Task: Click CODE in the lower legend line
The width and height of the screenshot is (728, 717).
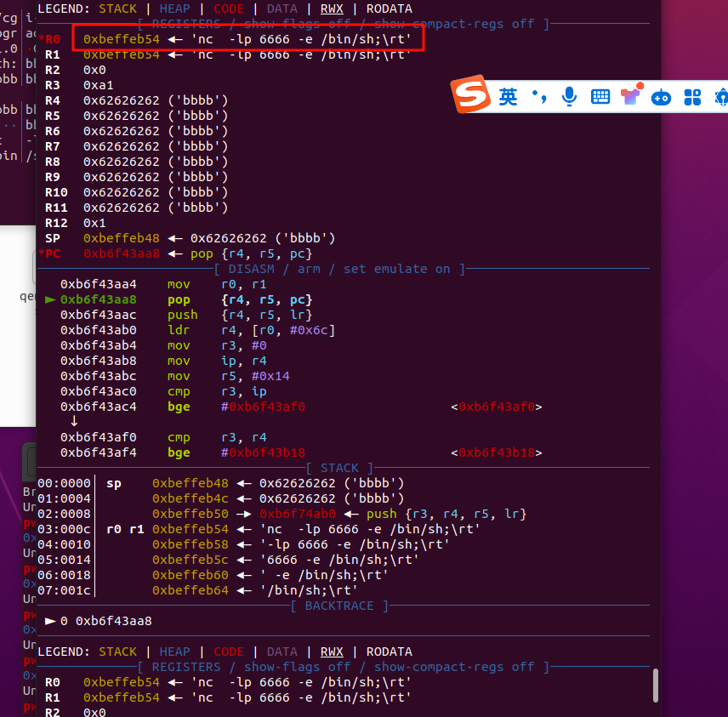Action: [229, 652]
